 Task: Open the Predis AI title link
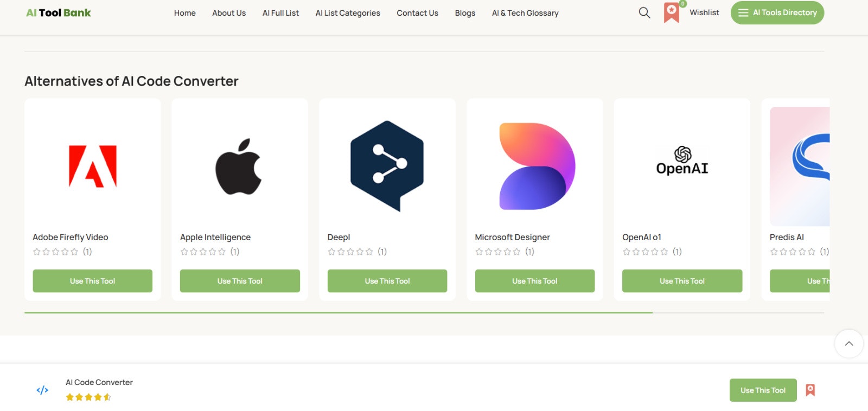click(787, 237)
